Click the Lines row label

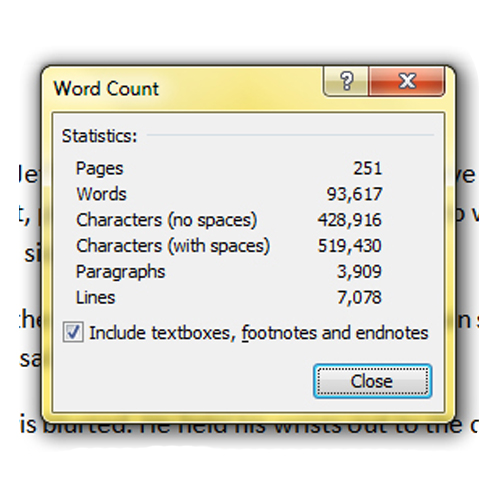pos(95,297)
